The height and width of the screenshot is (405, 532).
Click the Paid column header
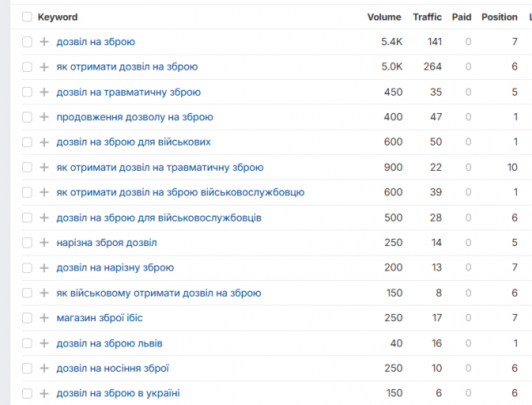[x=462, y=17]
